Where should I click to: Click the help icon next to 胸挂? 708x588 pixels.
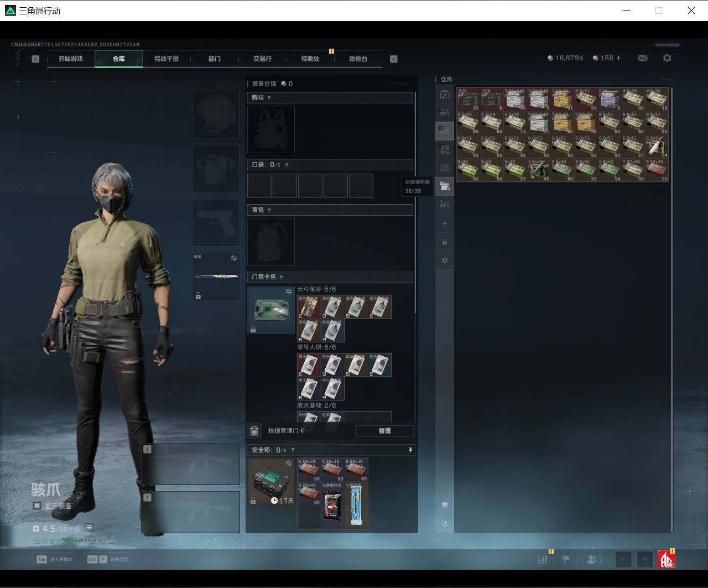[x=269, y=98]
